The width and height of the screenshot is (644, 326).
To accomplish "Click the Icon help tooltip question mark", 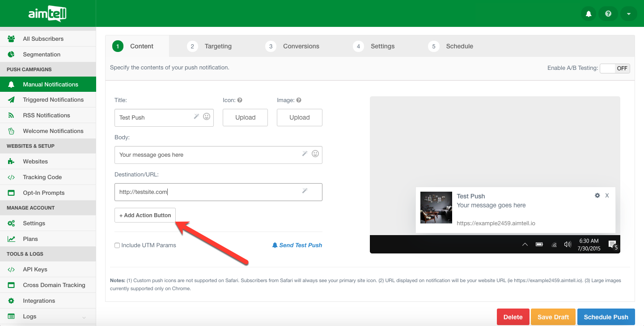I will [x=240, y=100].
